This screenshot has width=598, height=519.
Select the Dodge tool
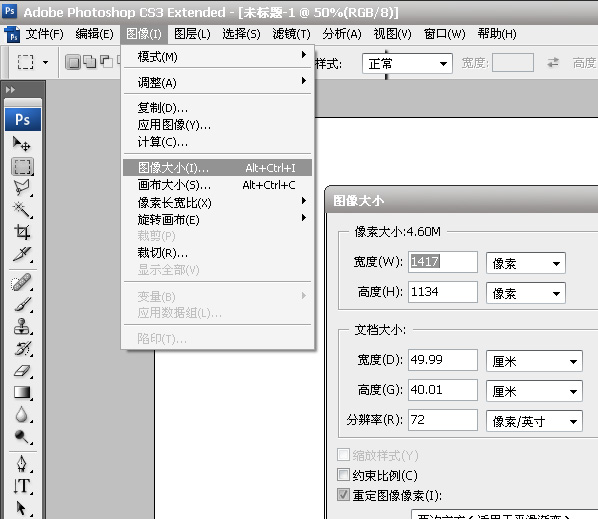tap(22, 437)
